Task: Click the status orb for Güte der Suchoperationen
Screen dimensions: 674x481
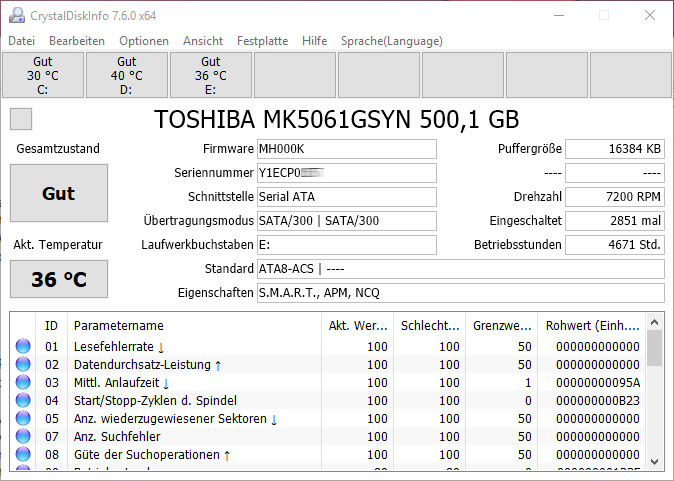Action: (x=23, y=454)
